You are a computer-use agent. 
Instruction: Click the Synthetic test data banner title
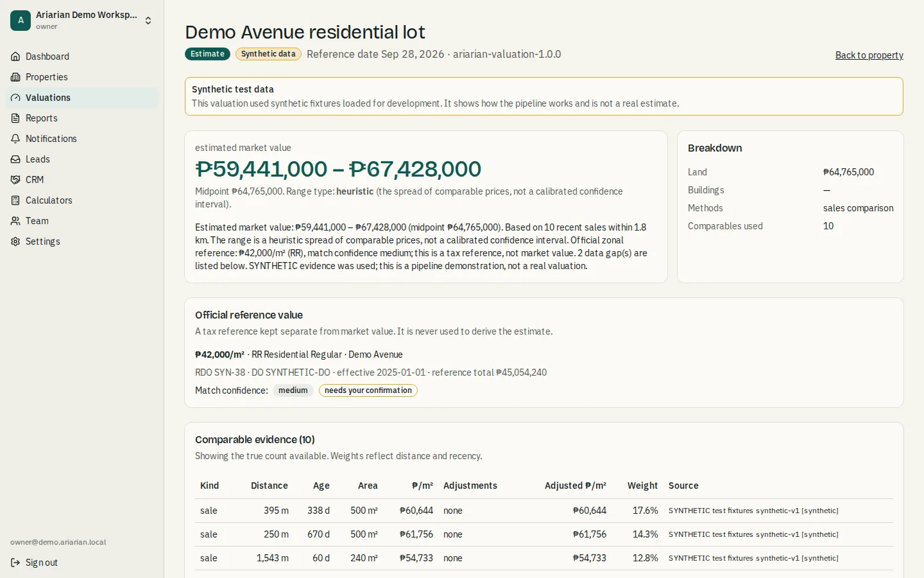click(x=233, y=89)
